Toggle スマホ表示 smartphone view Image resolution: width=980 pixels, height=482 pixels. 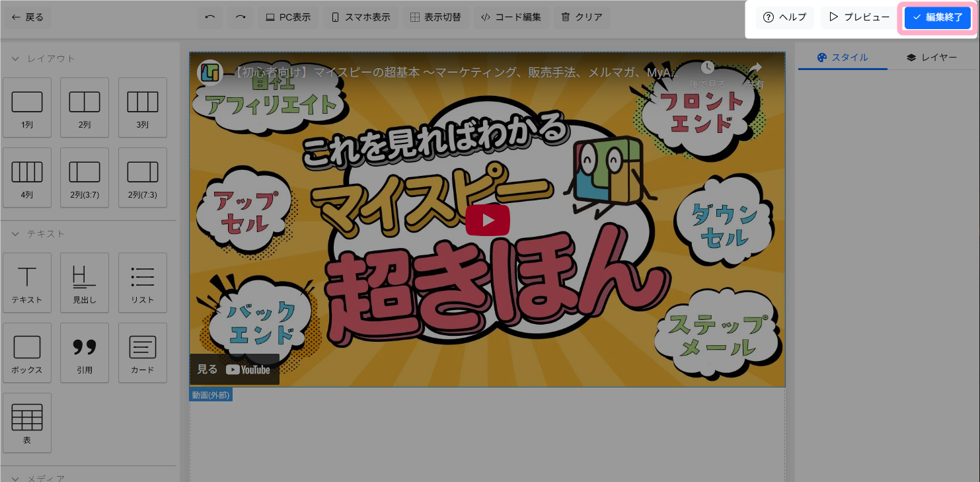[361, 17]
